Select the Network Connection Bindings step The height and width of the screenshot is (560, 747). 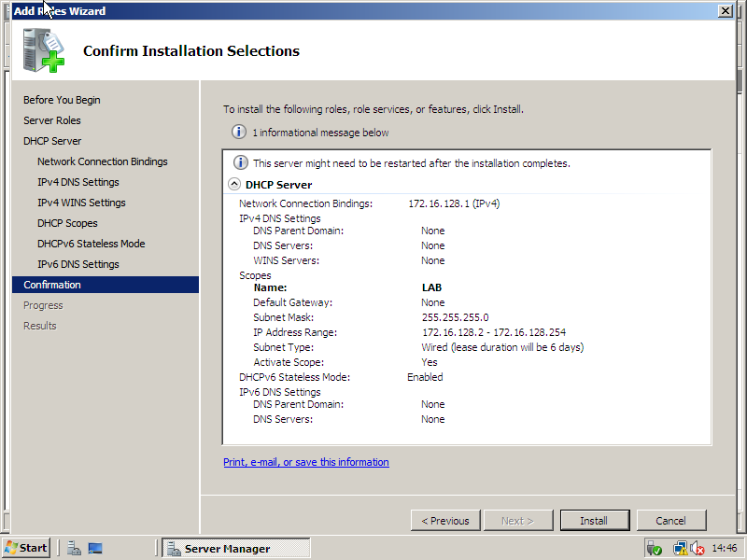[x=103, y=161]
